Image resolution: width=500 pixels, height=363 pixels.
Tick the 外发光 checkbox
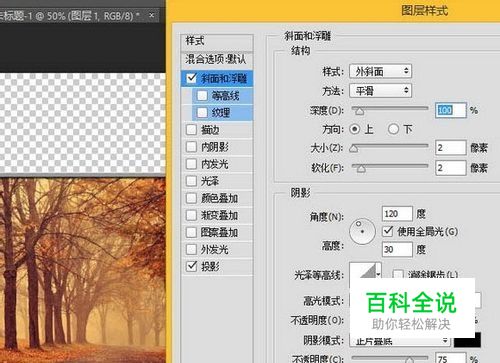click(191, 249)
